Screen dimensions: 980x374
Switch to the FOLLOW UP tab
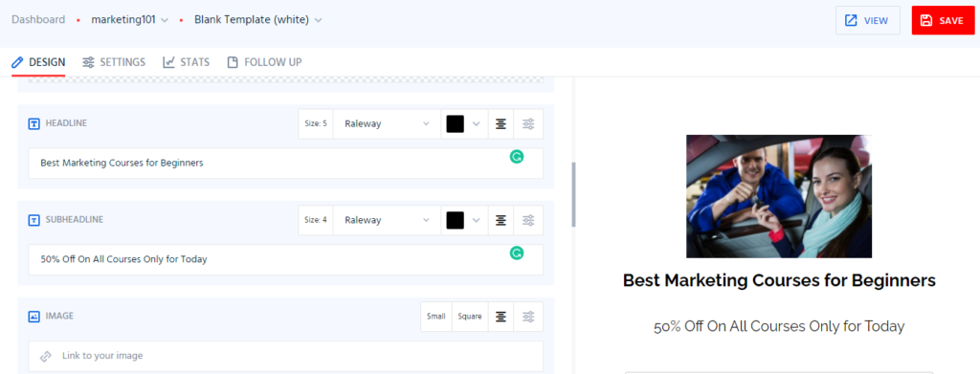coord(264,62)
